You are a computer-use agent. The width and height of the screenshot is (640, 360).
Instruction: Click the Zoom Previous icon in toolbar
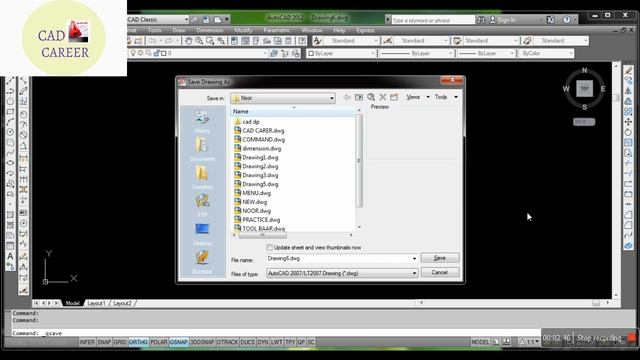[x=221, y=41]
